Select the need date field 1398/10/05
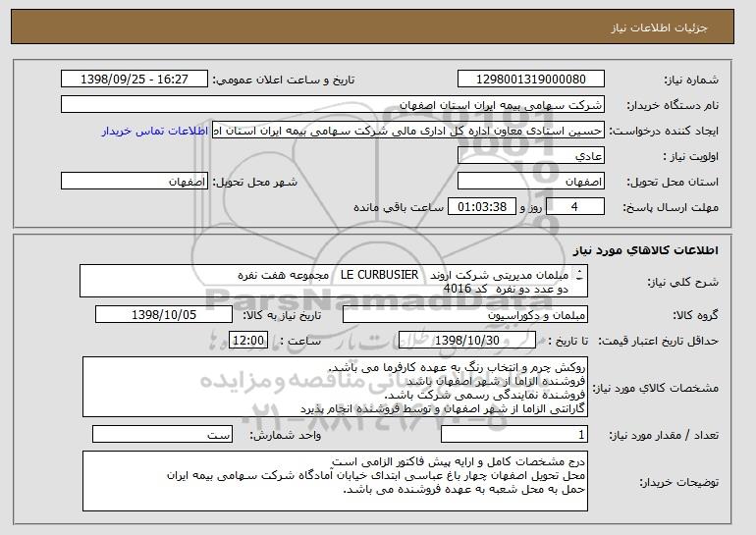This screenshot has height=535, width=756. (164, 315)
